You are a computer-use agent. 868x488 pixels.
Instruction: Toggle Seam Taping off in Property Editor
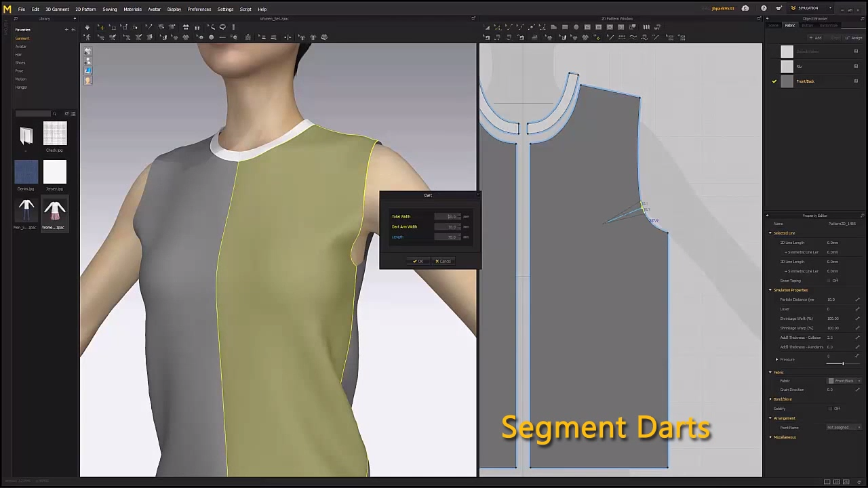(829, 281)
